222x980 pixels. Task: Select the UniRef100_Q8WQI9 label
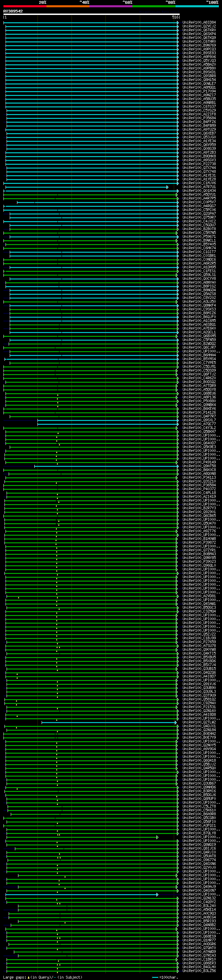point(199,844)
